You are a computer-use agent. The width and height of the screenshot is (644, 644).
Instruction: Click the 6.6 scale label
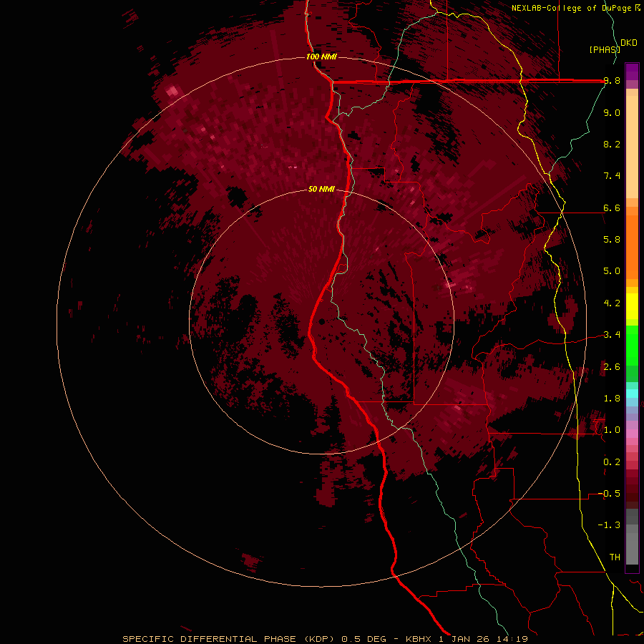pyautogui.click(x=612, y=208)
